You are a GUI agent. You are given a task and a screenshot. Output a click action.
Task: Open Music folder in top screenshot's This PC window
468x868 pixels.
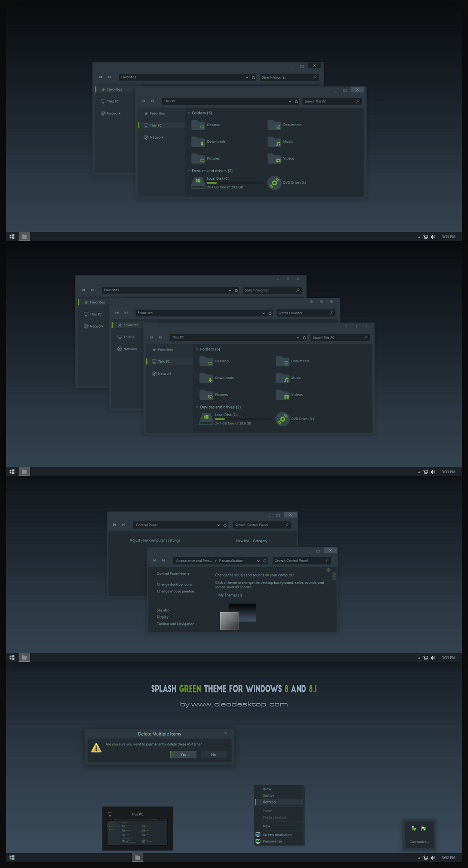[280, 141]
